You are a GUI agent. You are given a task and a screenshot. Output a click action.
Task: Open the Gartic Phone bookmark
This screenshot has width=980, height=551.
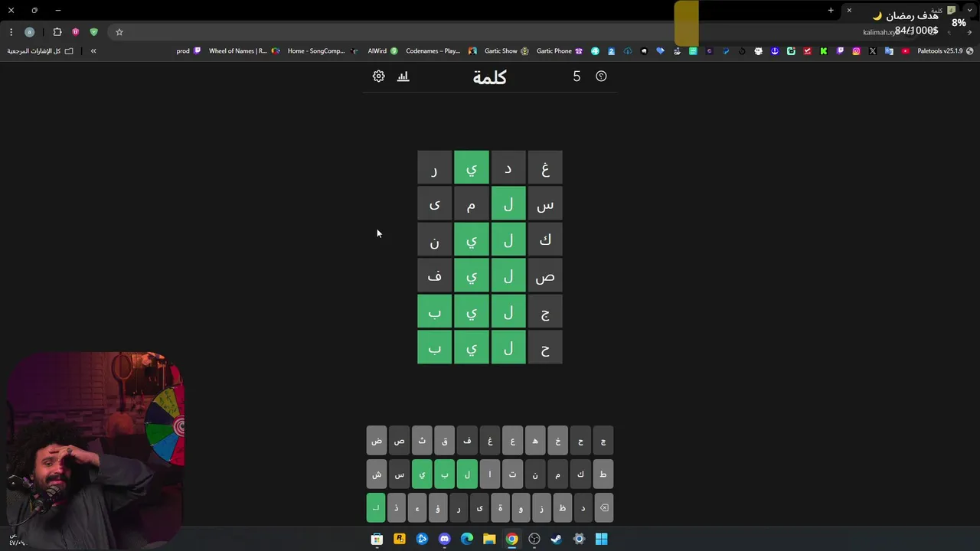(x=560, y=51)
